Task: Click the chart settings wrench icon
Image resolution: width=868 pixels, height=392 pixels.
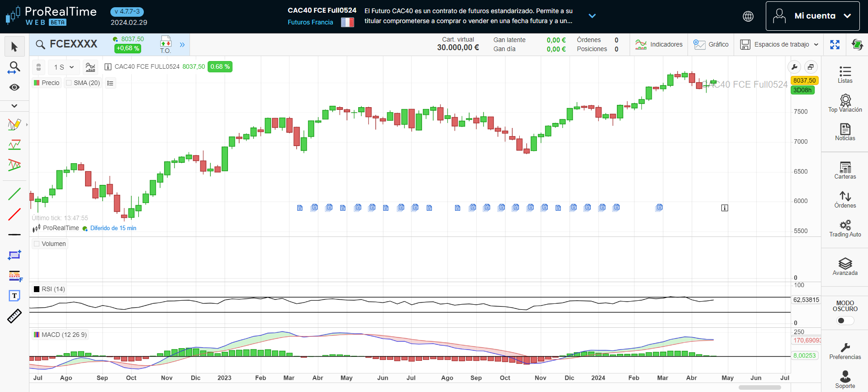Action: pyautogui.click(x=794, y=67)
